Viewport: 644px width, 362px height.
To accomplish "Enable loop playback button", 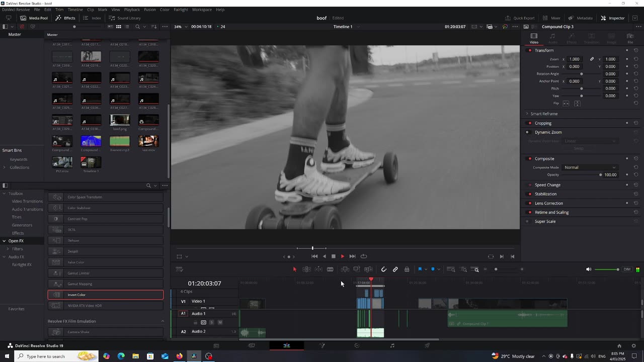I will [x=364, y=256].
